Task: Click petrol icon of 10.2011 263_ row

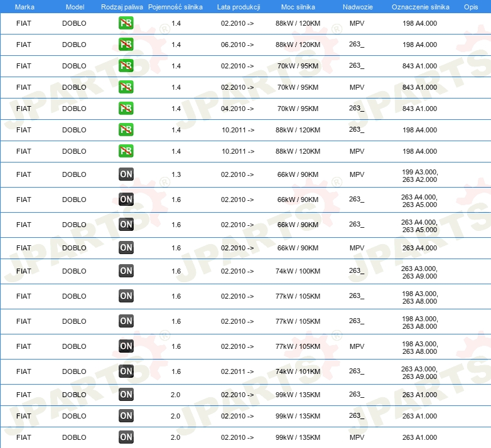Action: tap(126, 129)
